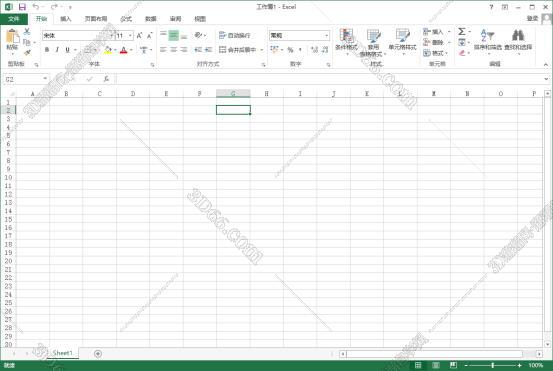Toggle Center horizontal alignment button
The height and width of the screenshot is (371, 553).
click(x=174, y=50)
